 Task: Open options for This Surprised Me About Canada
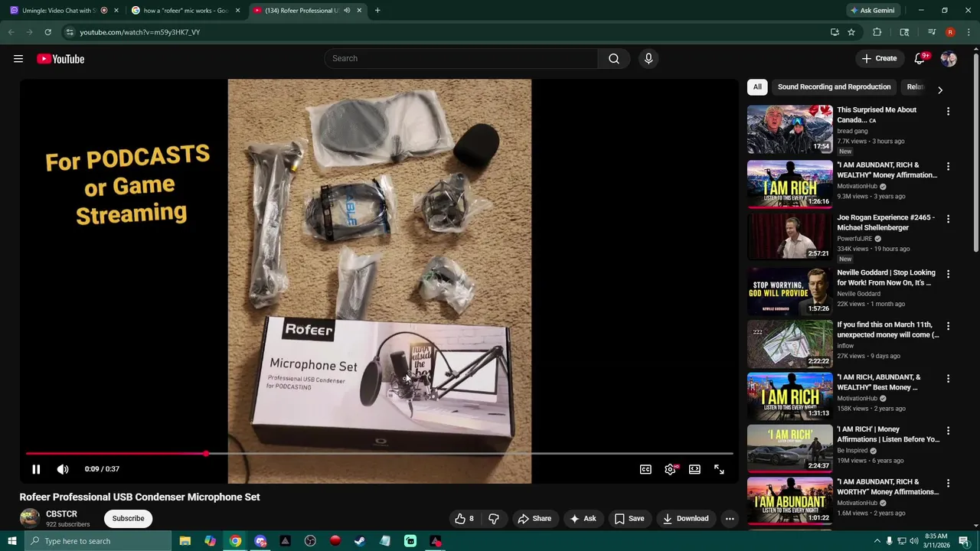click(948, 112)
